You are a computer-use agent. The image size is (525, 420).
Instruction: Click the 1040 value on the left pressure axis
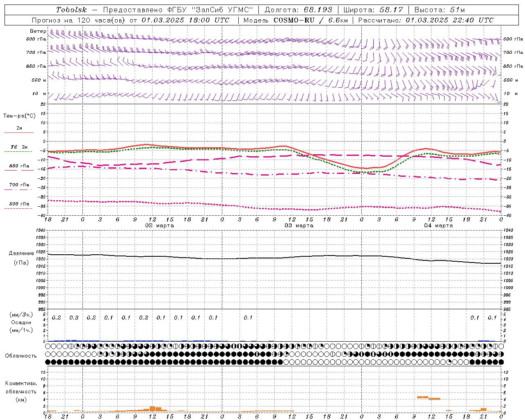tap(40, 231)
